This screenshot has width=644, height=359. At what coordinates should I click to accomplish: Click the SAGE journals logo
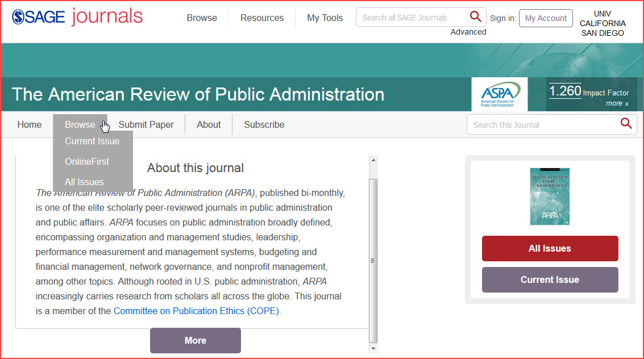click(77, 17)
